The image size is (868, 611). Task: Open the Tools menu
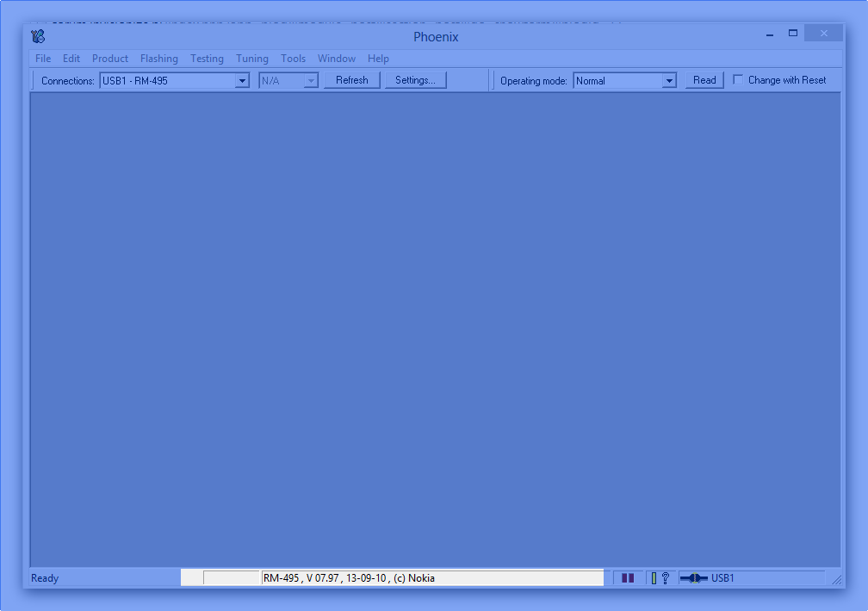pyautogui.click(x=293, y=59)
